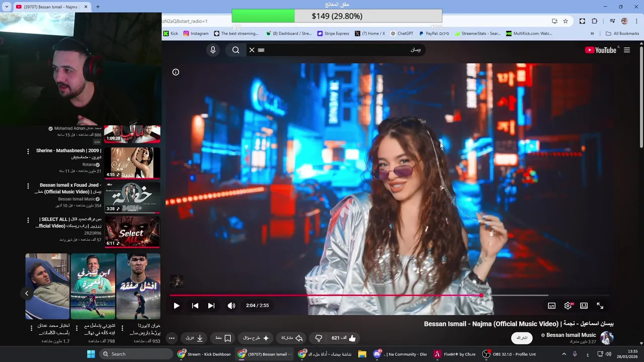Screen dimensions: 644x362
Task: Open Sherine - Mathasbnesh video thumbnail
Action: pyautogui.click(x=132, y=162)
